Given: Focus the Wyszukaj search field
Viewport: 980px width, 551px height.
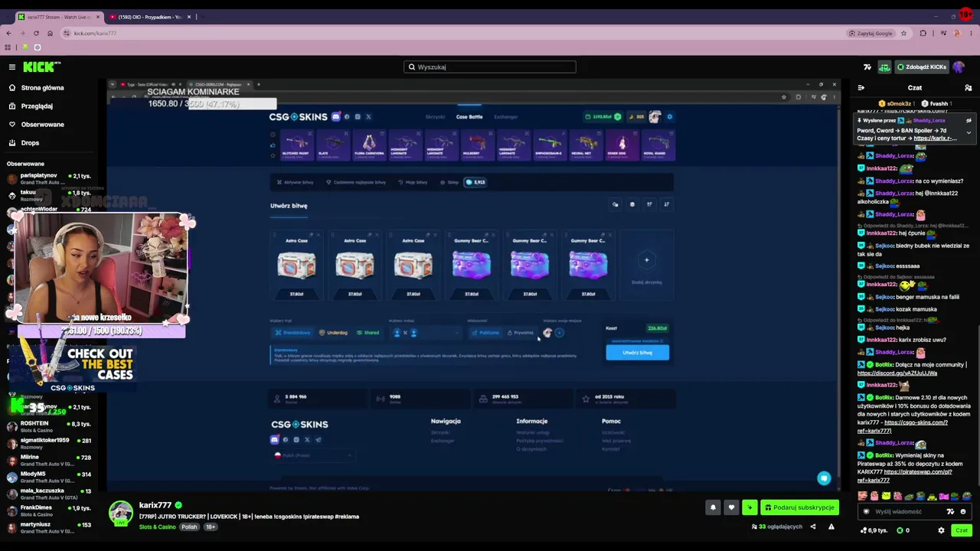Looking at the screenshot, I should click(490, 67).
